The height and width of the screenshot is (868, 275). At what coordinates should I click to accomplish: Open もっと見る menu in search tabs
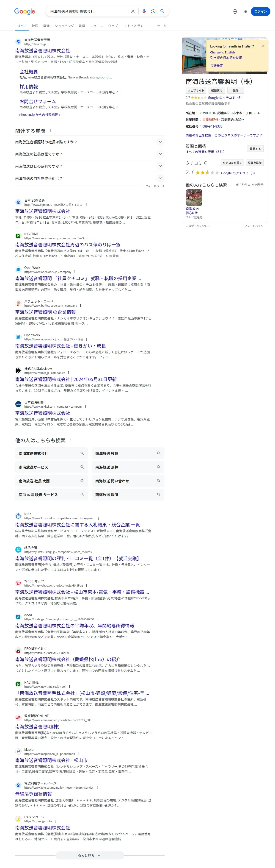(x=134, y=26)
